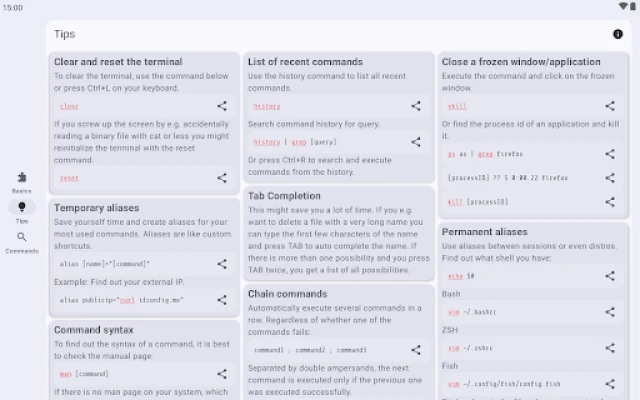The width and height of the screenshot is (640, 400).
Task: Tap the clear command link
Action: pos(69,106)
